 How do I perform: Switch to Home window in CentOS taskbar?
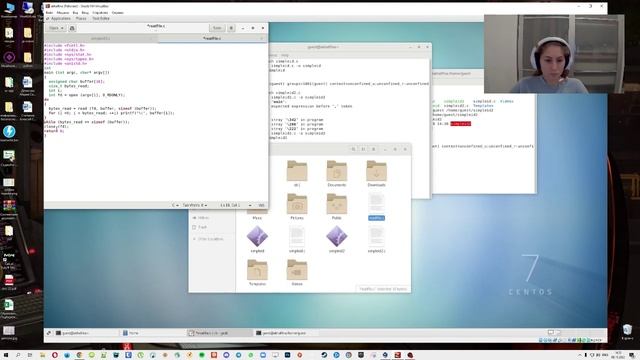coord(153,333)
